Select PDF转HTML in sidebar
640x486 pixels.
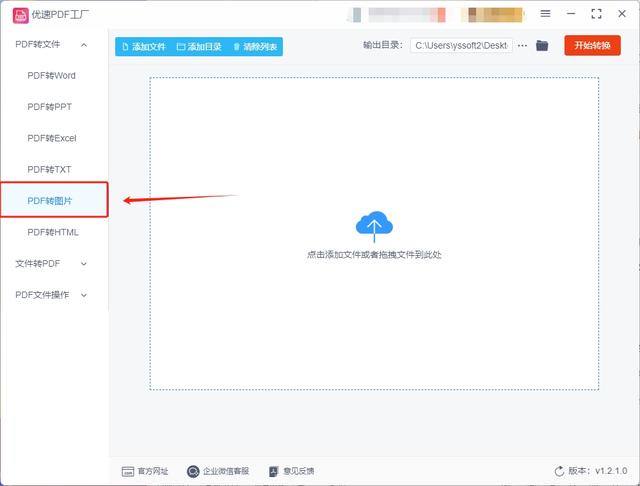tap(53, 232)
